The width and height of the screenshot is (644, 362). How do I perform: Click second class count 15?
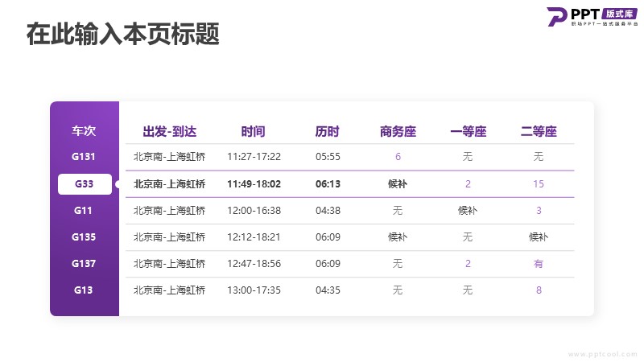[x=539, y=184]
